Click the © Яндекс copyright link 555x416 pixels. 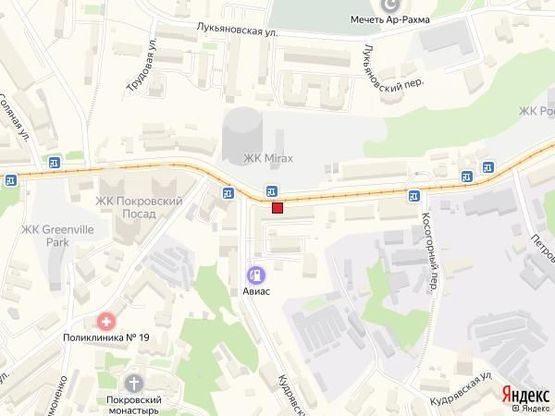531,408
